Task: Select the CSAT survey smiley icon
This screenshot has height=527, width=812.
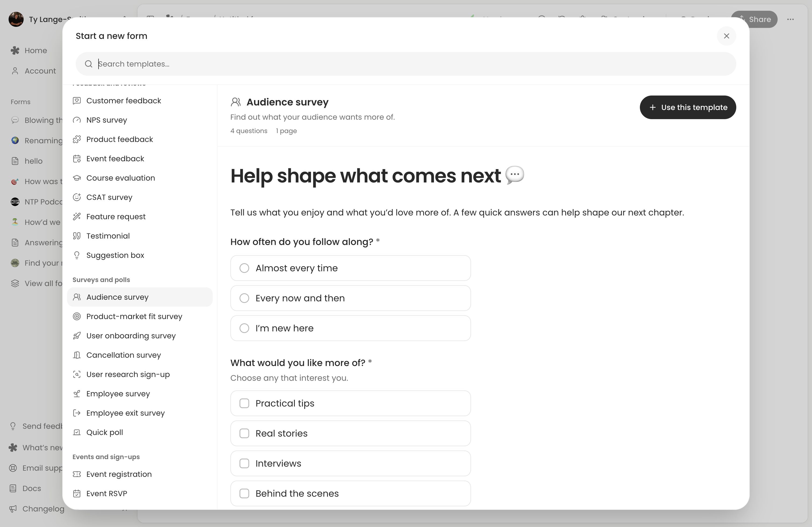Action: click(x=77, y=197)
